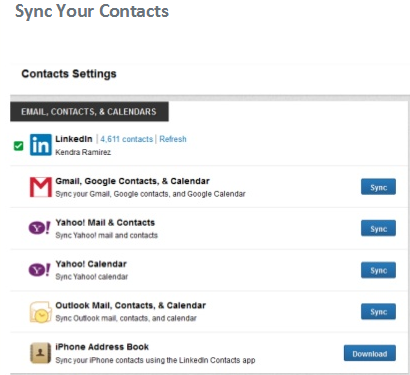Click the LinkedIn logo icon

pos(41,145)
